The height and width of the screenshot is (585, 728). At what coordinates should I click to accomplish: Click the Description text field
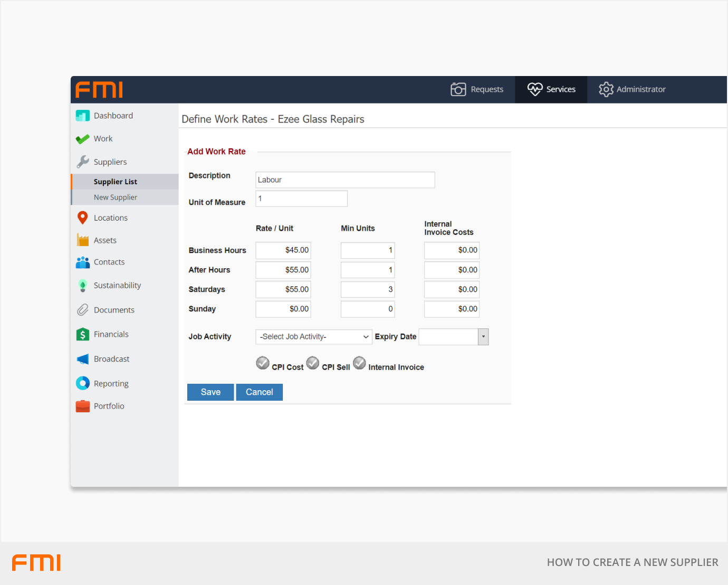tap(345, 180)
